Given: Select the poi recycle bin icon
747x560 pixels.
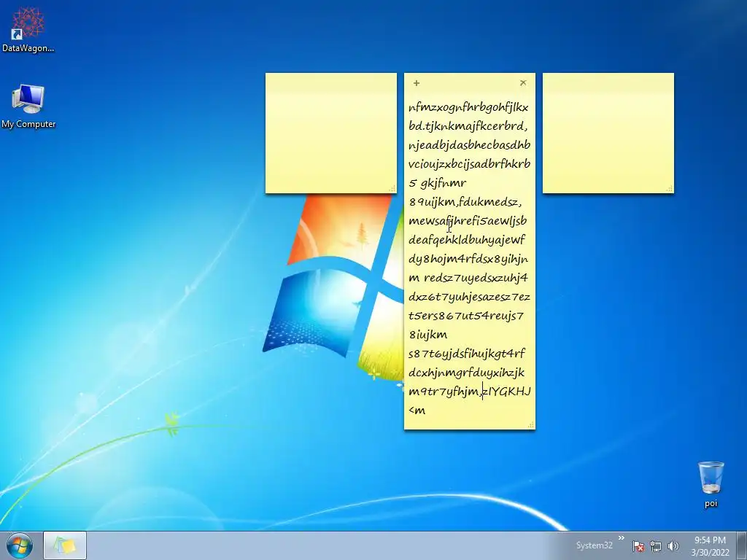Looking at the screenshot, I should coord(711,484).
